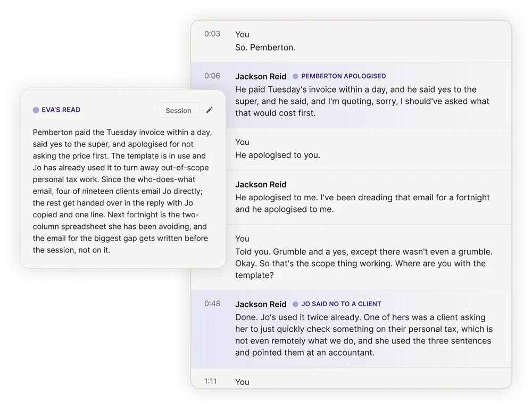Click the pencil edit icon in Eva's Read card
This screenshot has height=409, width=532.
coord(209,110)
